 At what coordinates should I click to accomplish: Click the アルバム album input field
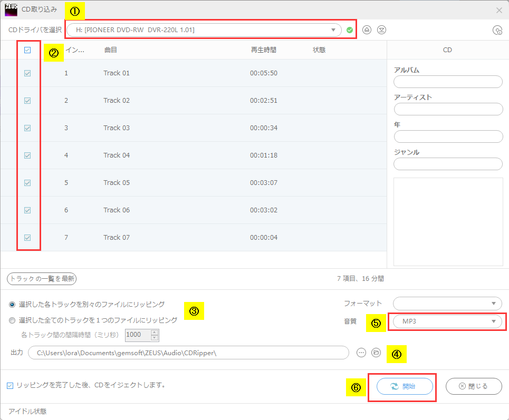(x=448, y=82)
